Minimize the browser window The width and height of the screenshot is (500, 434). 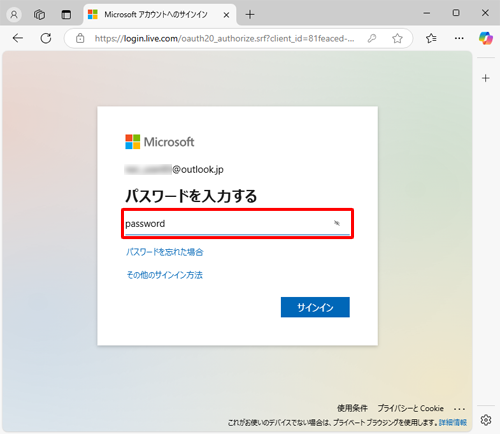point(427,13)
